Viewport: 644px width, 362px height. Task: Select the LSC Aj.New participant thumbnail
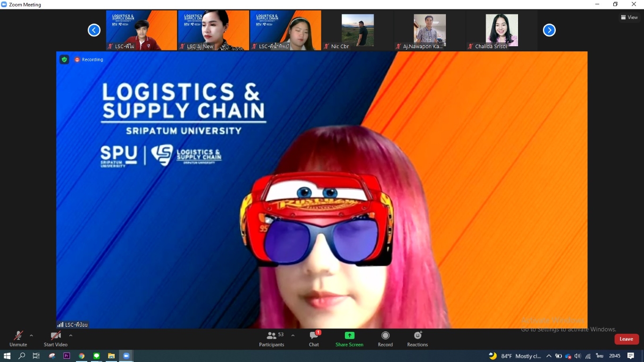coord(213,30)
